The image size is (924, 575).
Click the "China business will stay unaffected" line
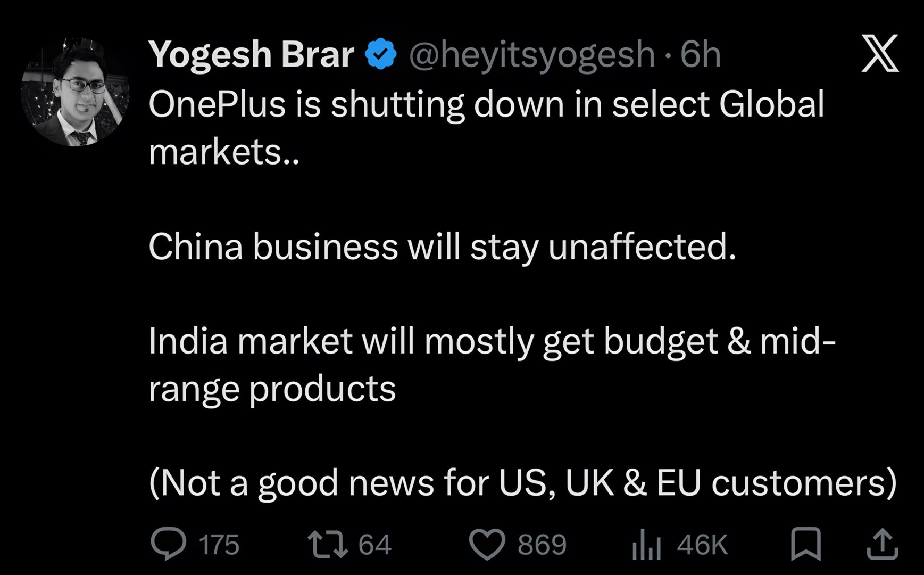click(442, 247)
